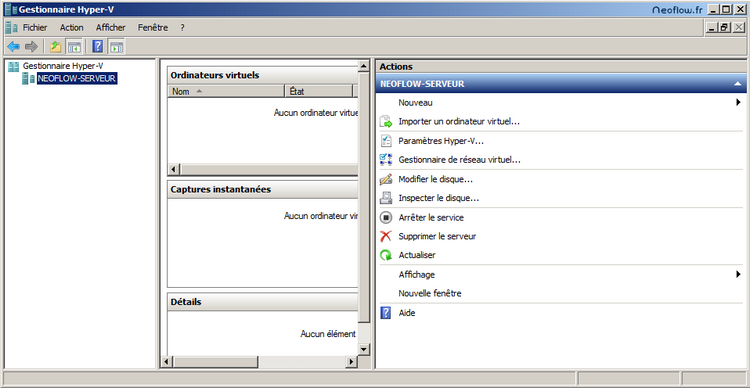This screenshot has height=388, width=750.
Task: Open the Action menu
Action: coord(72,28)
